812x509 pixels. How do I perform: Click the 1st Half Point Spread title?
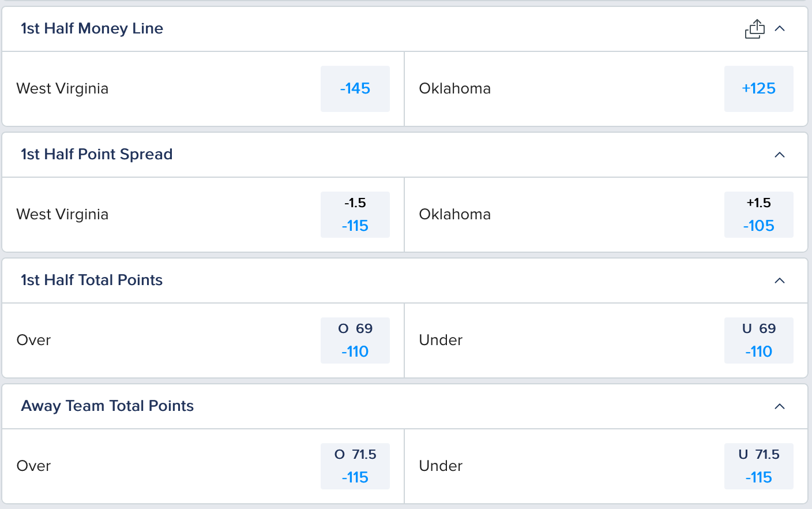[97, 155]
